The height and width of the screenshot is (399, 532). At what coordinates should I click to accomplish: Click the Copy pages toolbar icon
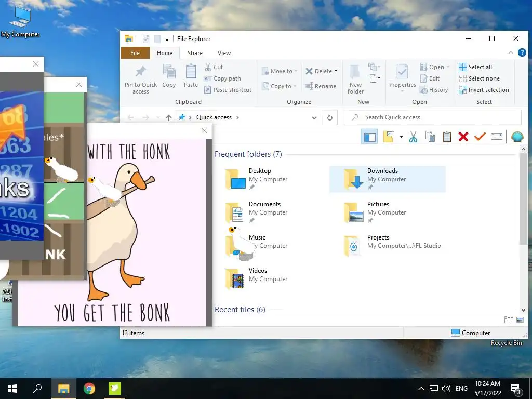point(430,137)
